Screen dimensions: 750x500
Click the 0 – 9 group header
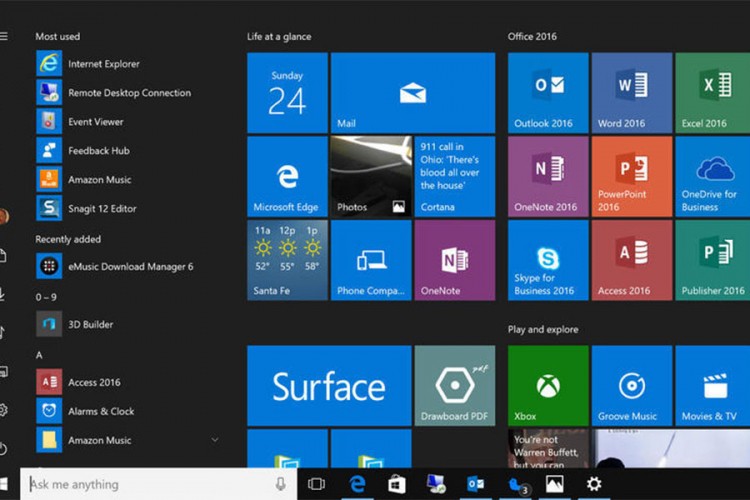[46, 297]
